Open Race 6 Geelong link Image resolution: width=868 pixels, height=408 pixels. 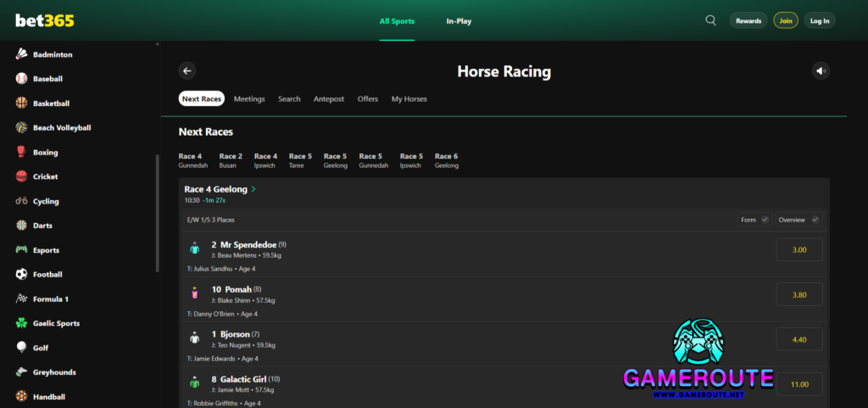pos(447,160)
